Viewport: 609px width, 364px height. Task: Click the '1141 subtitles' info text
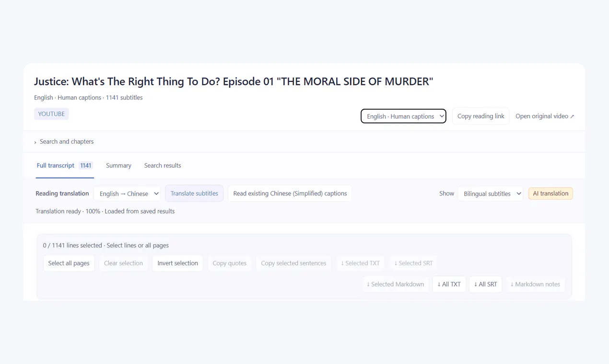(124, 98)
